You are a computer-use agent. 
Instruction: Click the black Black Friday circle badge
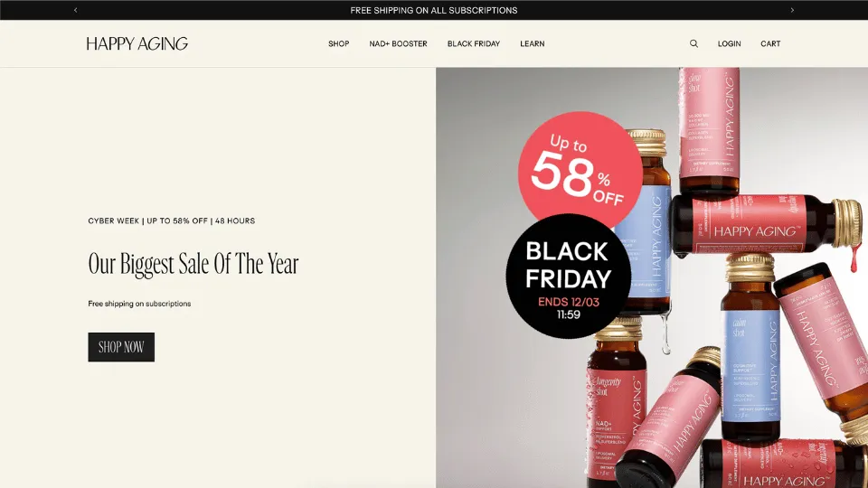point(569,277)
